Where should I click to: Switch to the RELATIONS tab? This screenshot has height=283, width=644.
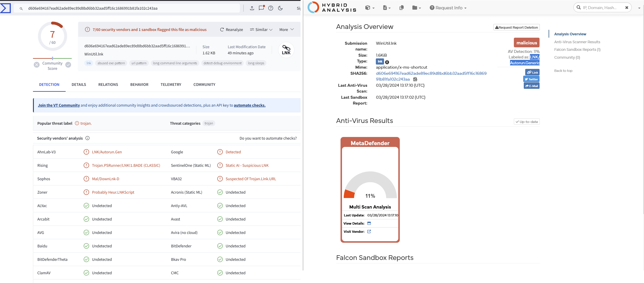tap(108, 85)
